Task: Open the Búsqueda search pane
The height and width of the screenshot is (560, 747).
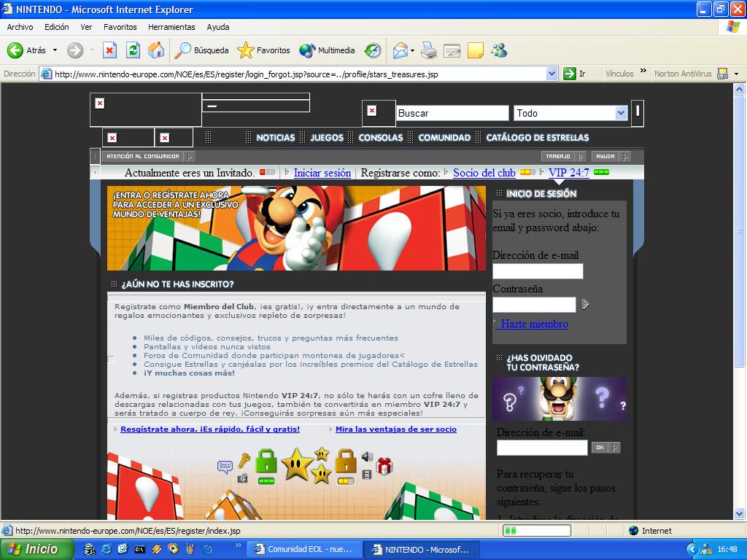Action: tap(201, 50)
